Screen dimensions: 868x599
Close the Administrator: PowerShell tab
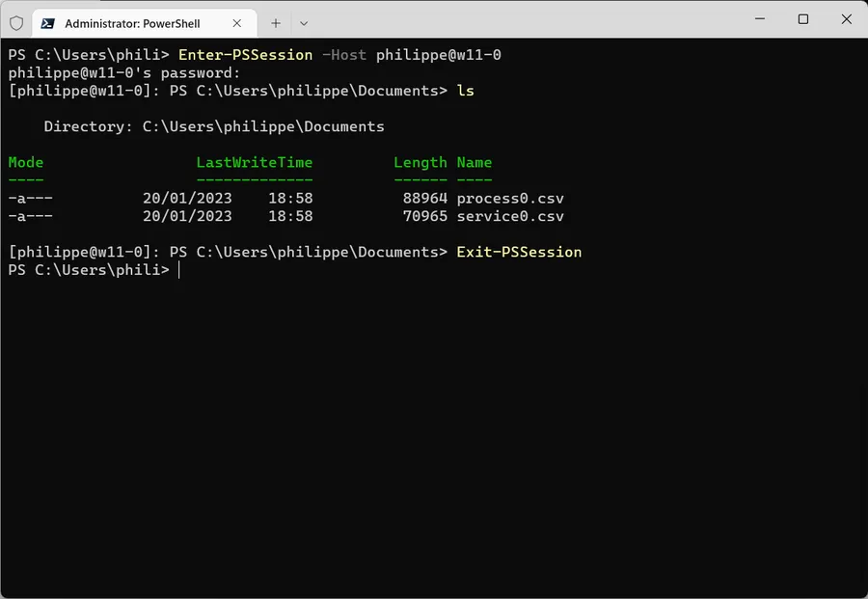[x=237, y=23]
